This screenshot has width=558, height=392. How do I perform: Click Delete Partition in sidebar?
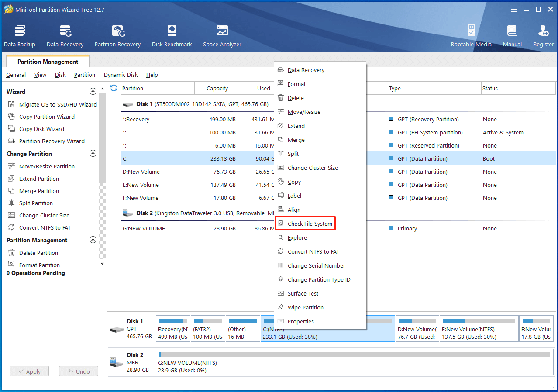33,253
